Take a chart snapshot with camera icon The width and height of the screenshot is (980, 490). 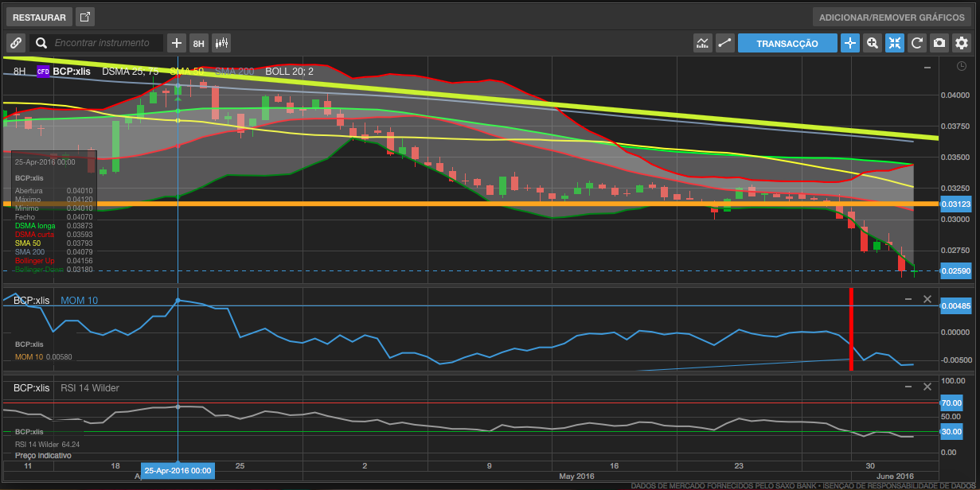pos(939,43)
